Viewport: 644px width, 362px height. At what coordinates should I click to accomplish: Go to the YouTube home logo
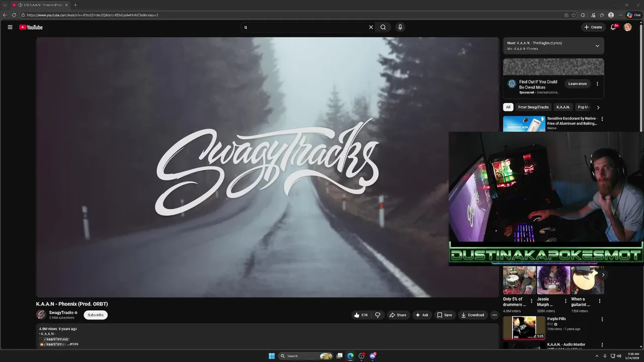[31, 27]
